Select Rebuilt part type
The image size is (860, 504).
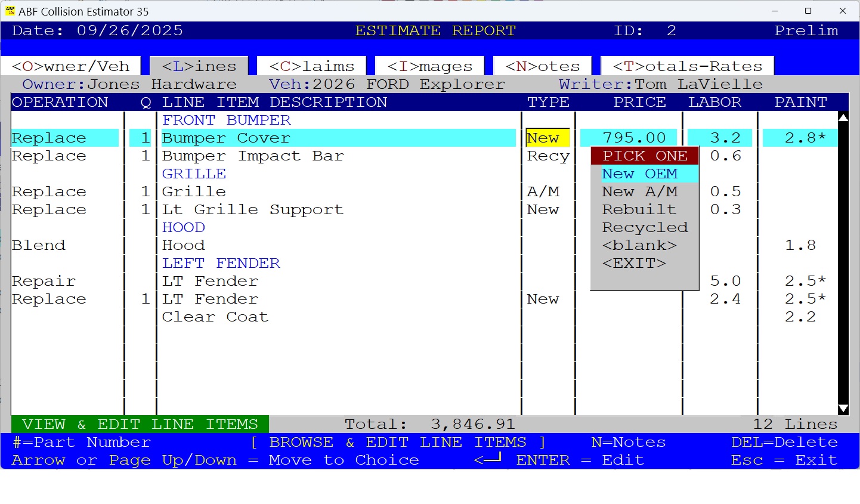639,209
